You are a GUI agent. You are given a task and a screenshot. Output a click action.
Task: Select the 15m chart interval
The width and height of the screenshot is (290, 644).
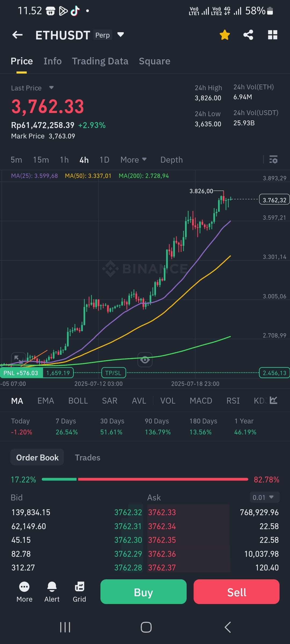click(41, 160)
